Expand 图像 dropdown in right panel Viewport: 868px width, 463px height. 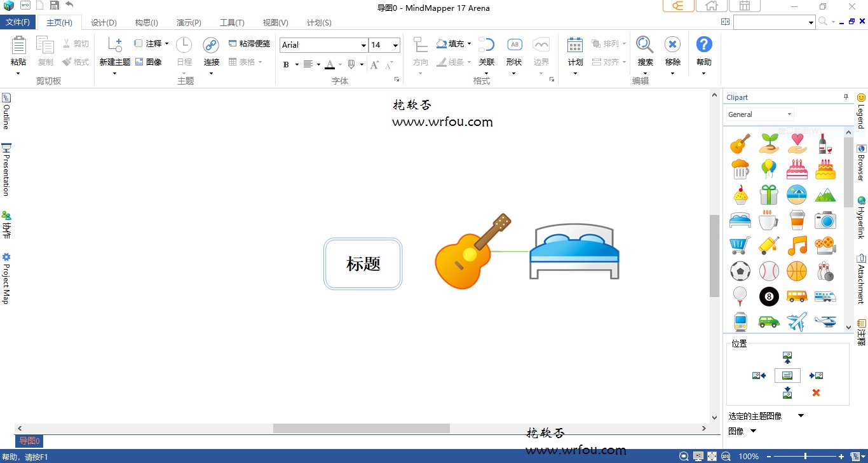(x=754, y=431)
